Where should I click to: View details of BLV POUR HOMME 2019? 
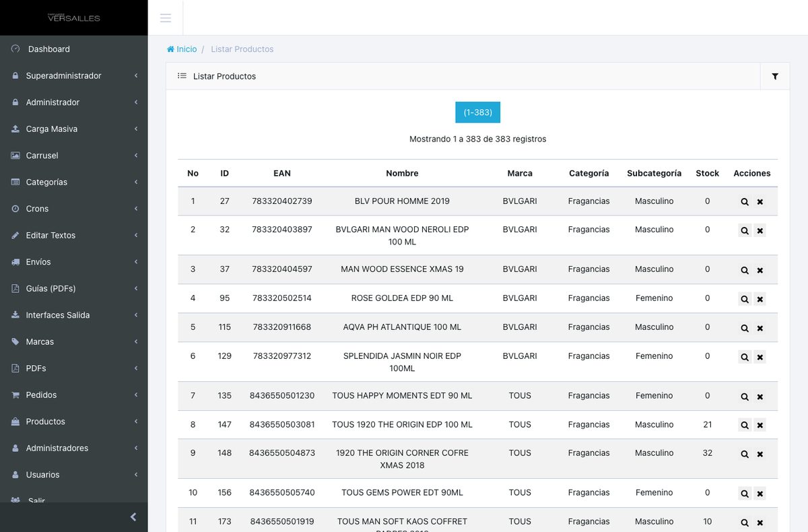point(745,202)
